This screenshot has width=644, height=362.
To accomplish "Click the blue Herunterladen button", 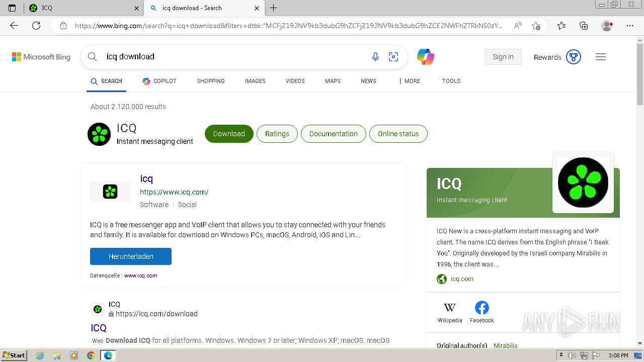I will (131, 256).
